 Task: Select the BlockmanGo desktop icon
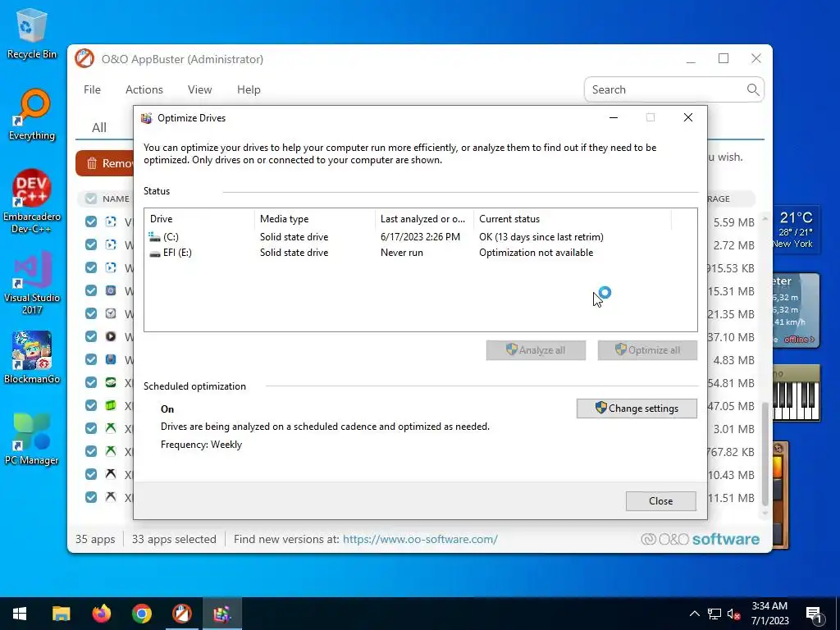[32, 358]
